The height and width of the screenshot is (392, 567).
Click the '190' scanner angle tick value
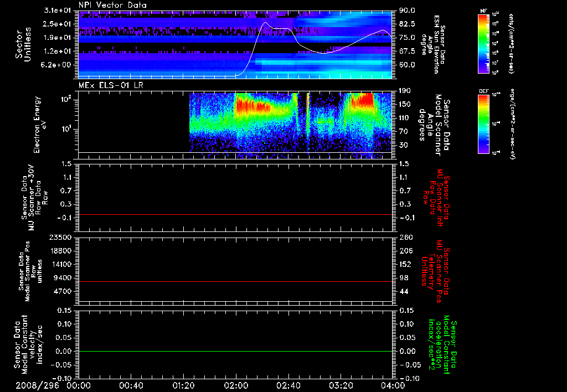click(x=405, y=91)
